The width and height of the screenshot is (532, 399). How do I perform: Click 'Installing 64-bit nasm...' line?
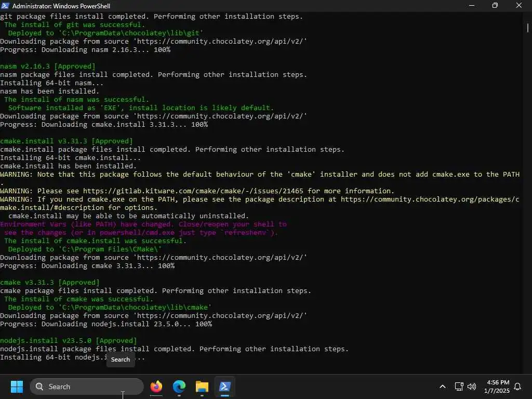tap(52, 83)
